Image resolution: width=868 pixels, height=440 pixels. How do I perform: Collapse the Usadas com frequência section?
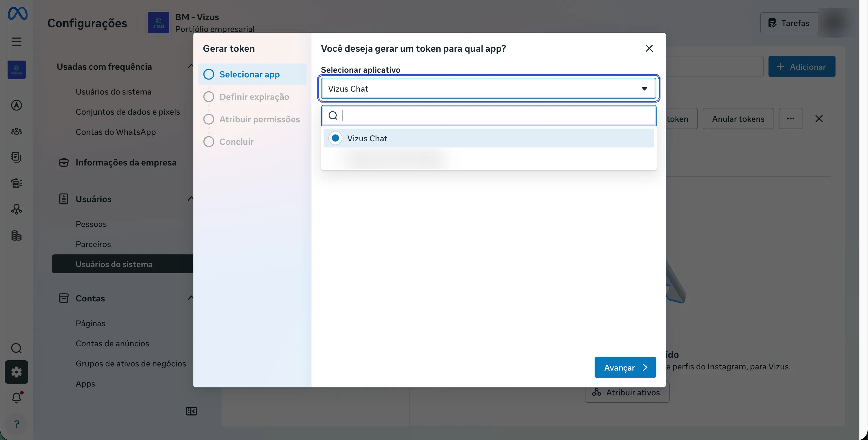coord(190,66)
